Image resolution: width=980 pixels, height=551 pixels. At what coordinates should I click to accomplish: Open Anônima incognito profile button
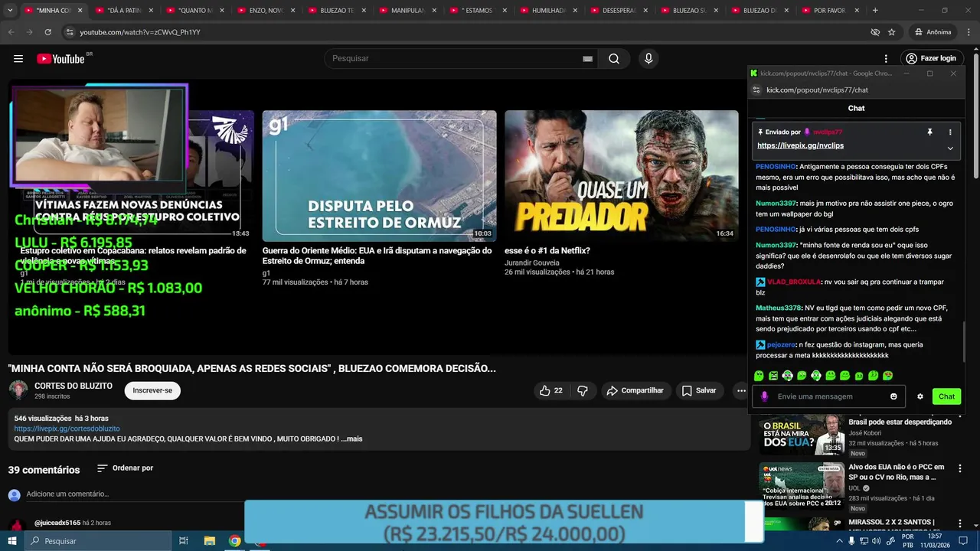[933, 32]
